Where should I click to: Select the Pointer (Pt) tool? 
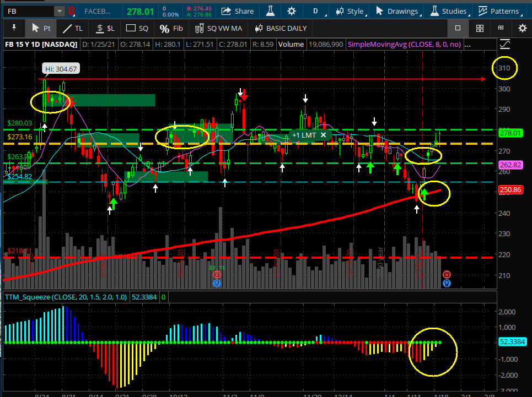[x=41, y=28]
